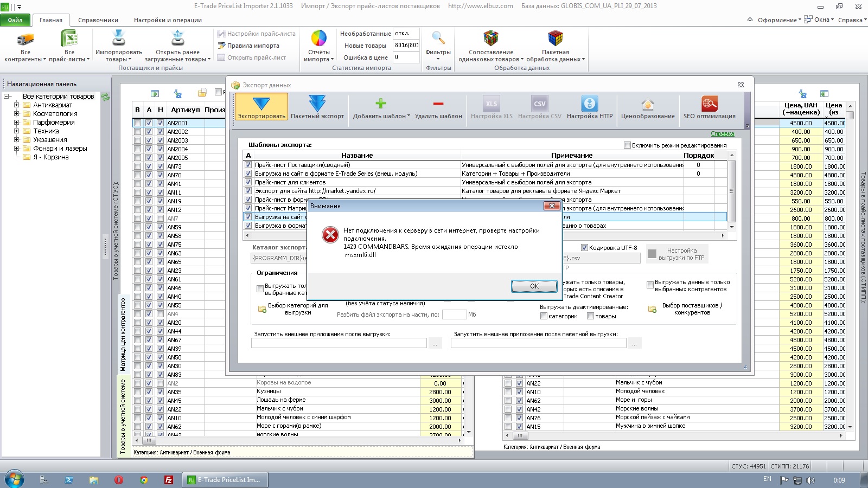Open Настройка HTTP settings
The width and height of the screenshot is (868, 488).
click(590, 107)
